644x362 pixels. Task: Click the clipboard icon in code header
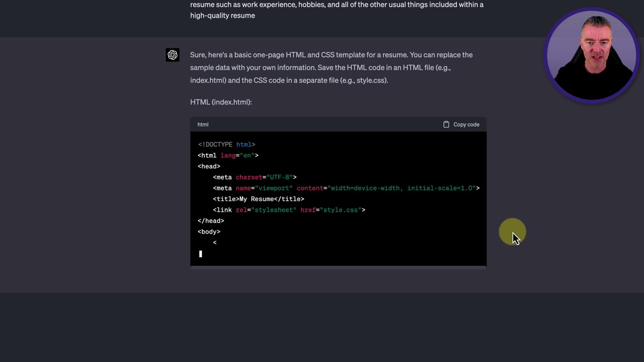click(x=446, y=124)
